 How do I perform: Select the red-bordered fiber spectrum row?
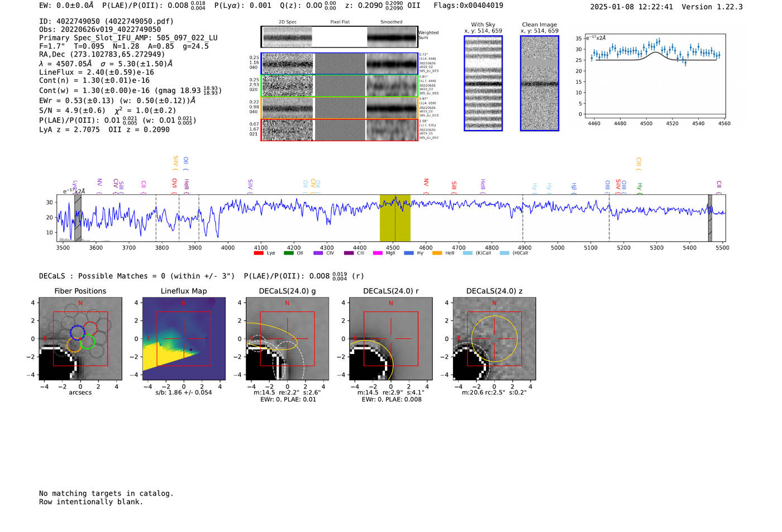pos(339,130)
